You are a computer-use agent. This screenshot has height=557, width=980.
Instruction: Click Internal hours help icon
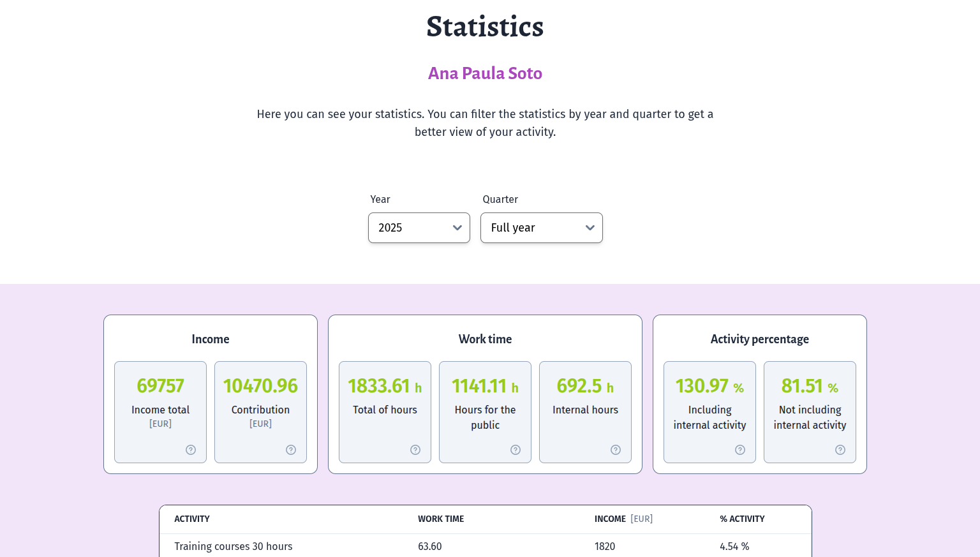616,450
